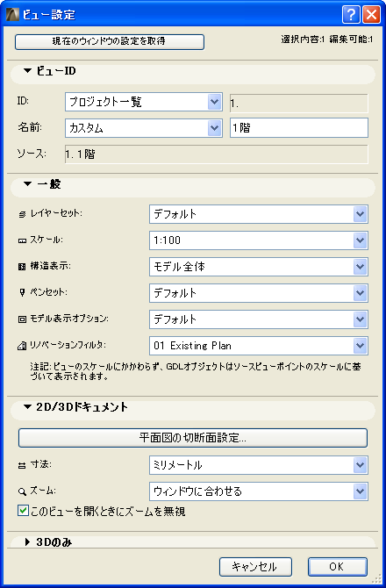Click 現在のウィンドウの設定を取得 button
Viewport: 386px width, 588px height.
point(110,42)
